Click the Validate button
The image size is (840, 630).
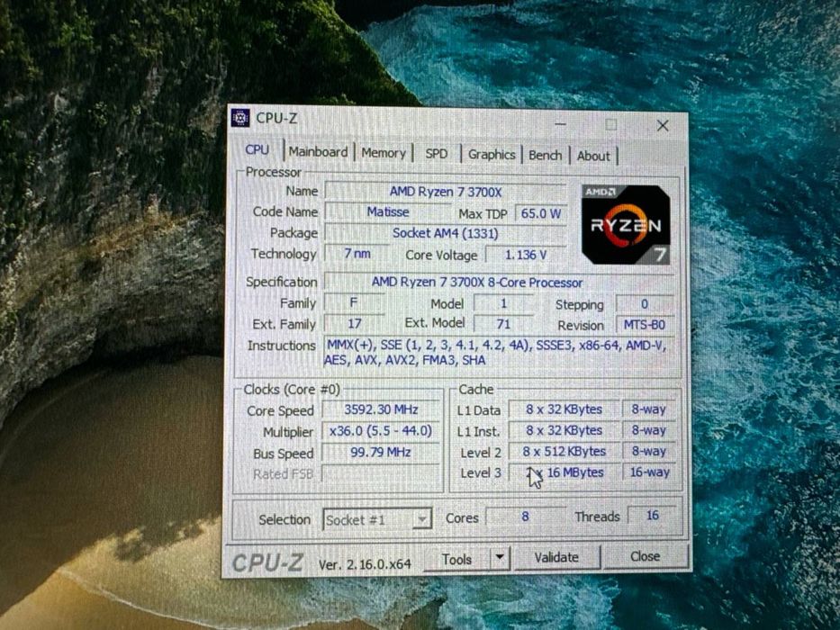(x=556, y=558)
